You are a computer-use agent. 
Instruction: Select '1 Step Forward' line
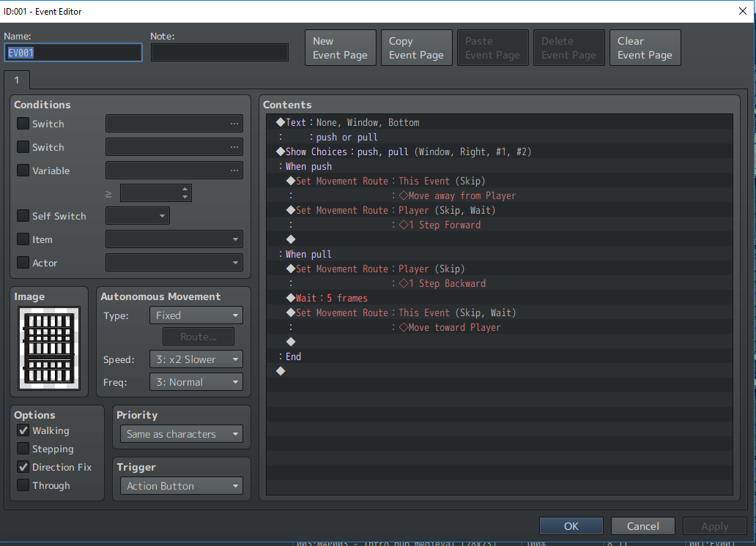(500, 225)
